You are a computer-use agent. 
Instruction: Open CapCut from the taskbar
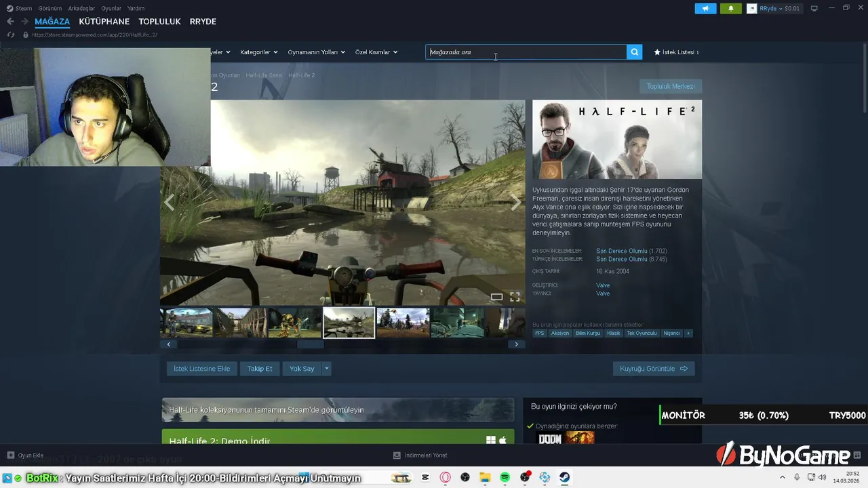point(425,477)
